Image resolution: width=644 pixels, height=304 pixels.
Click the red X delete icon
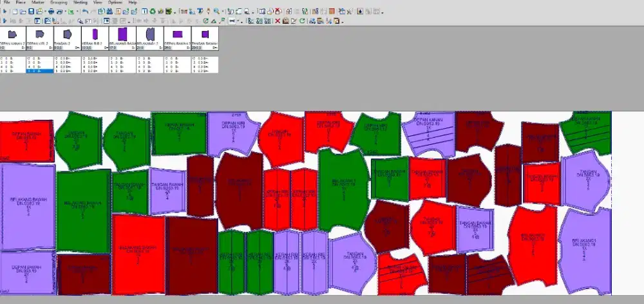278,21
